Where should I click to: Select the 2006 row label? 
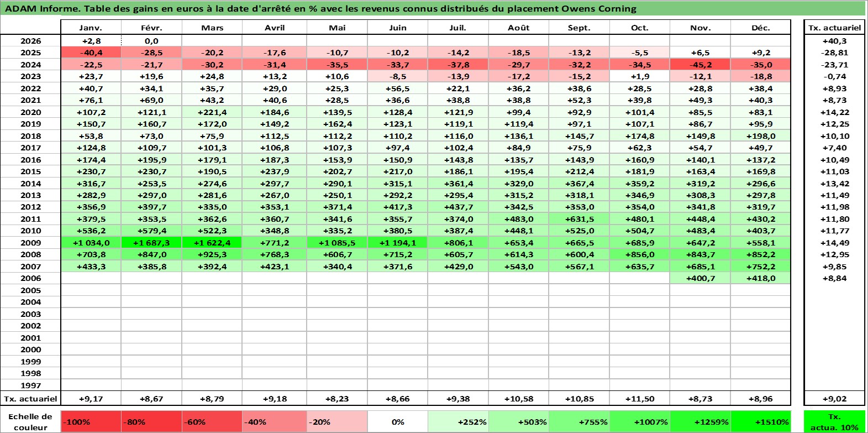(x=30, y=278)
